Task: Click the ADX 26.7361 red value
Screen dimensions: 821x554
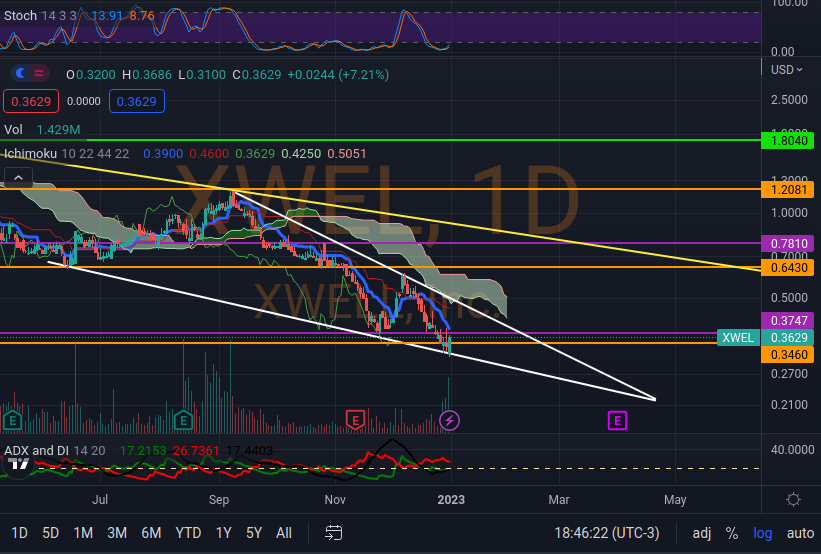Action: [x=196, y=450]
